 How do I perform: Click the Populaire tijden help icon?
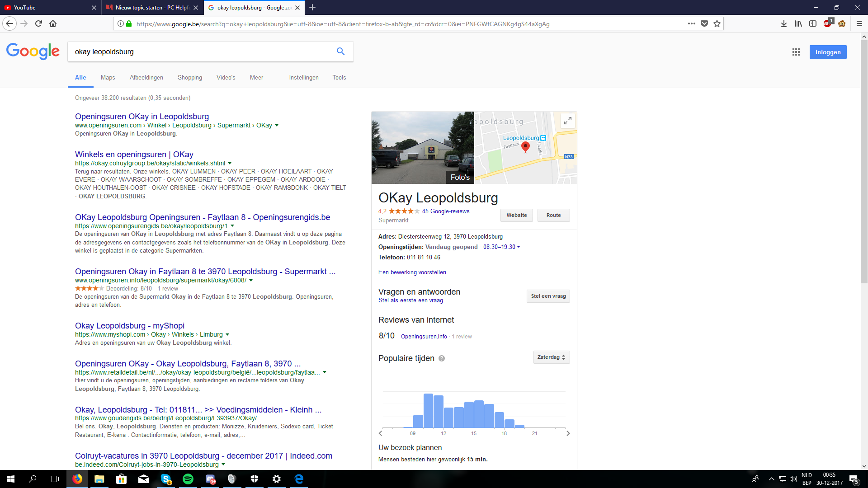tap(442, 358)
